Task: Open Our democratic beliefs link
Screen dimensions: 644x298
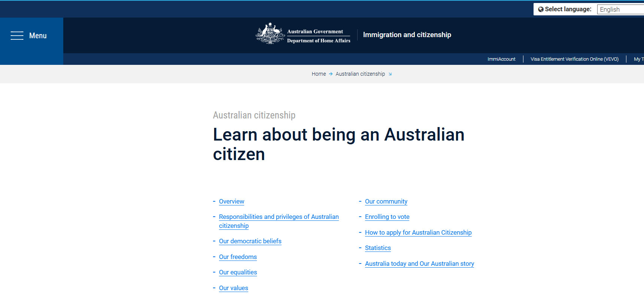Action: pyautogui.click(x=250, y=241)
